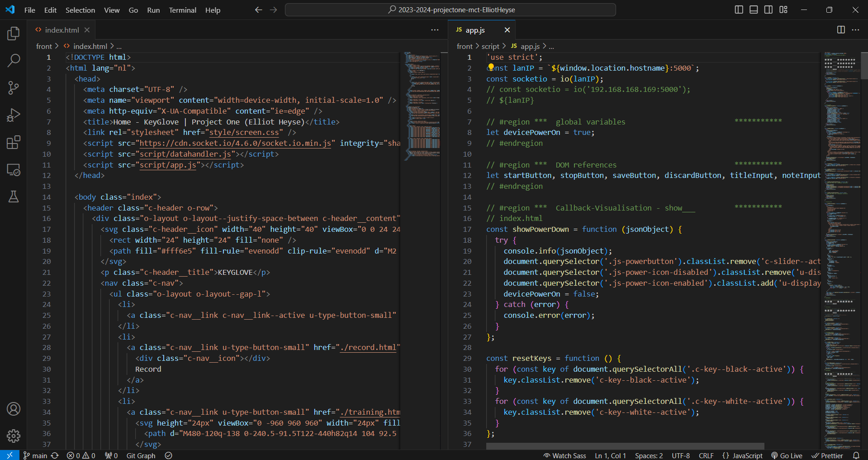Image resolution: width=868 pixels, height=460 pixels.
Task: Click the remote window indicator in status bar
Action: [9, 455]
